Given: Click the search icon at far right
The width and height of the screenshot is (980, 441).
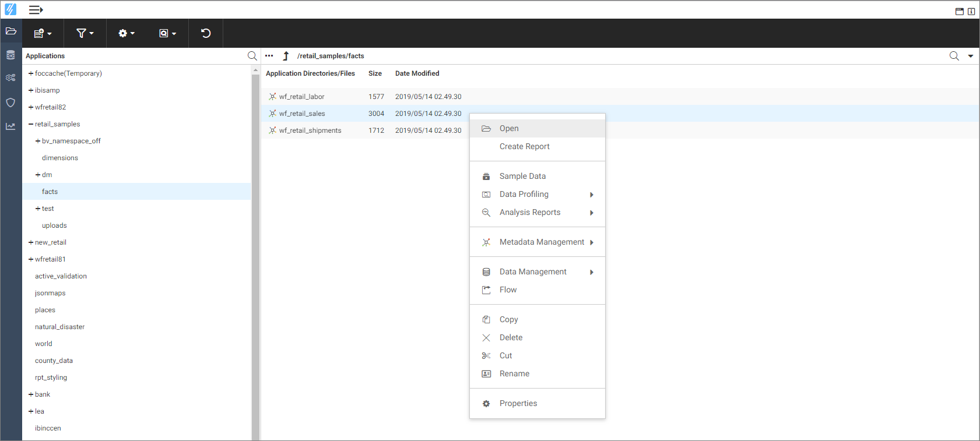Looking at the screenshot, I should (954, 56).
